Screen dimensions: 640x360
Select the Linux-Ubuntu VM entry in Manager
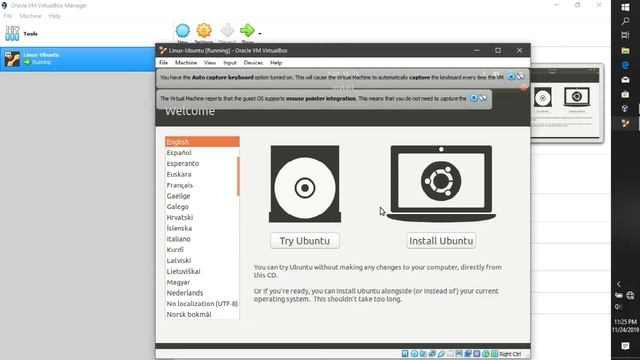tap(78, 59)
